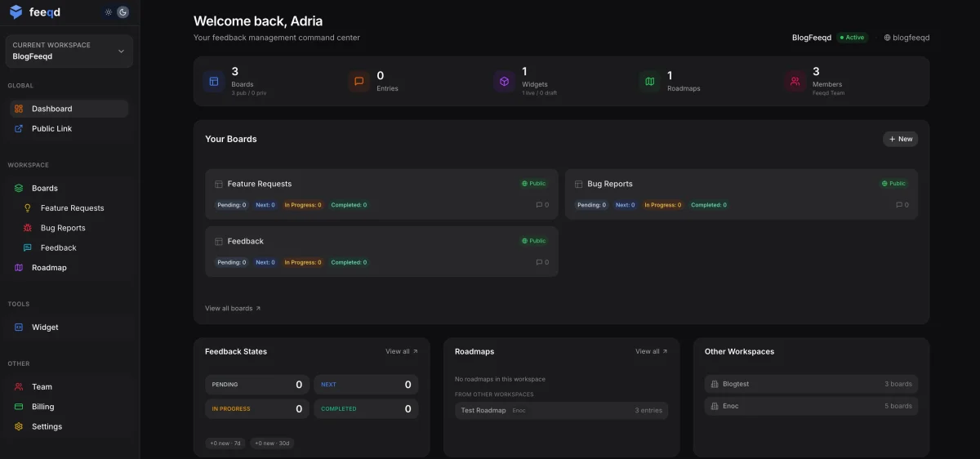Click View all in Feedback States

click(x=402, y=351)
